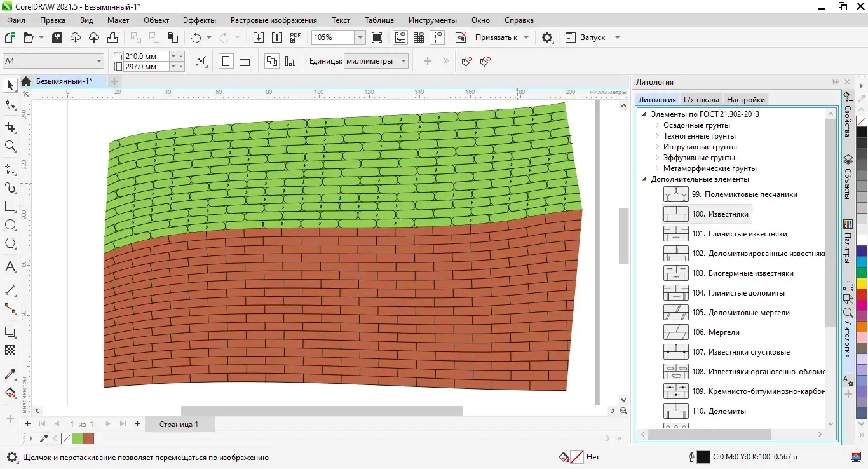
Task: Select the Artistic Media tool
Action: 10,188
